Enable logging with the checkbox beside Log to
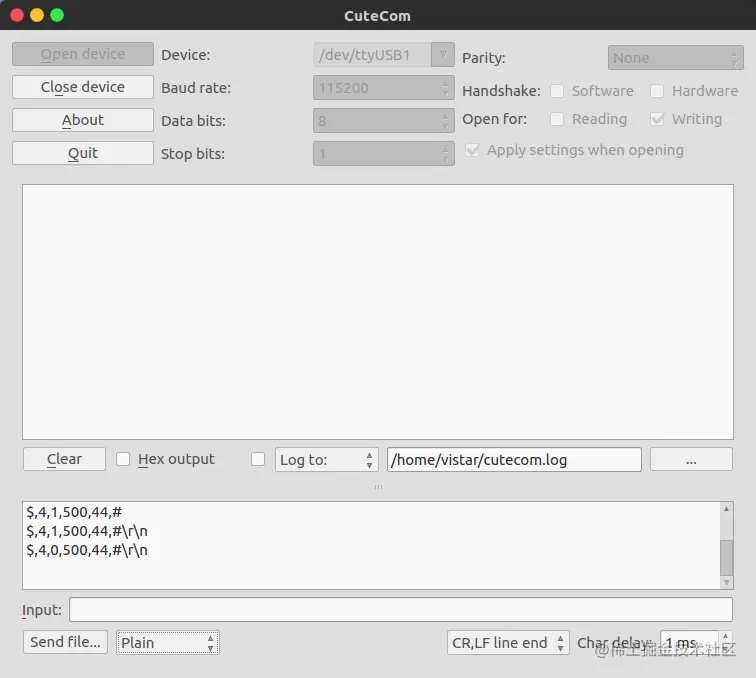The width and height of the screenshot is (756, 678). tap(258, 459)
